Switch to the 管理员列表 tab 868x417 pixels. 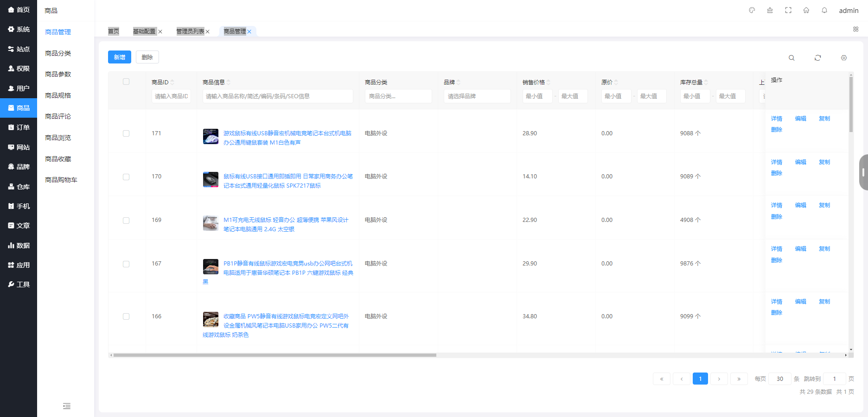189,31
